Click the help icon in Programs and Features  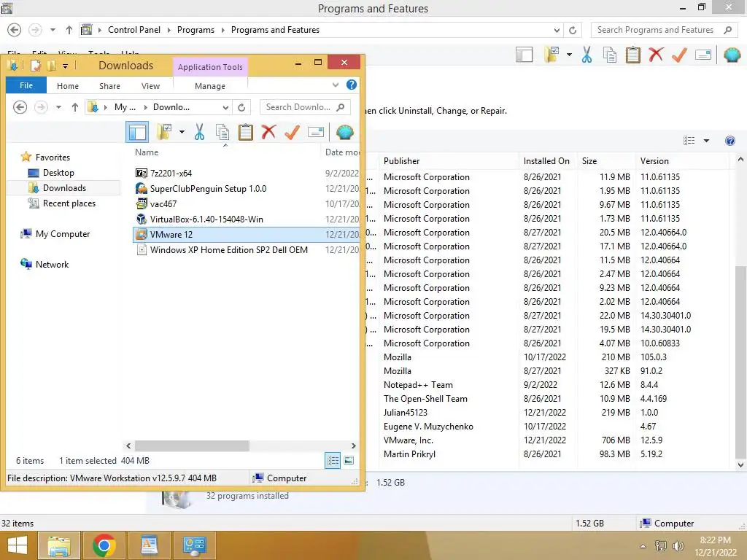[x=729, y=141]
